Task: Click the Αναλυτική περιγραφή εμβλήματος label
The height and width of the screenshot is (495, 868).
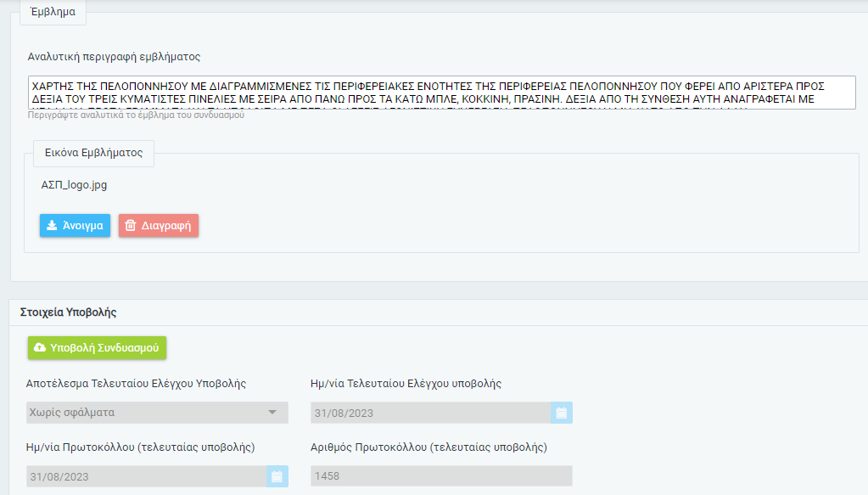Action: 114,57
